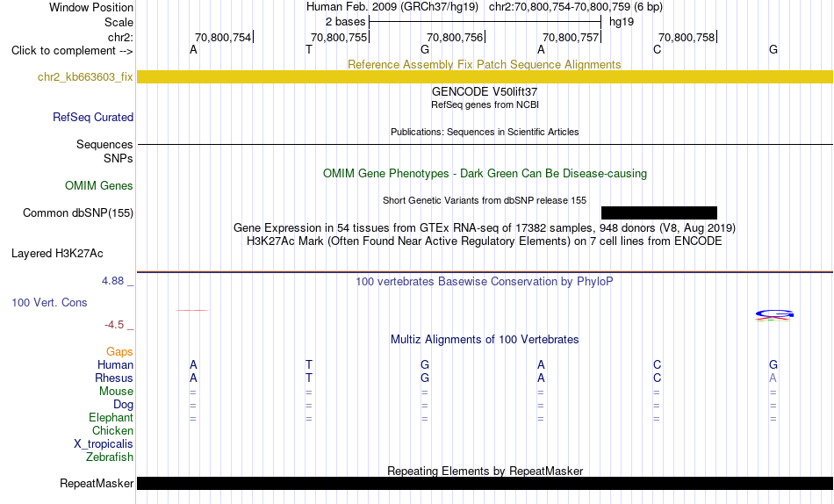Click the Chicken species label
Viewport: 834px width, 504px height.
coord(112,430)
